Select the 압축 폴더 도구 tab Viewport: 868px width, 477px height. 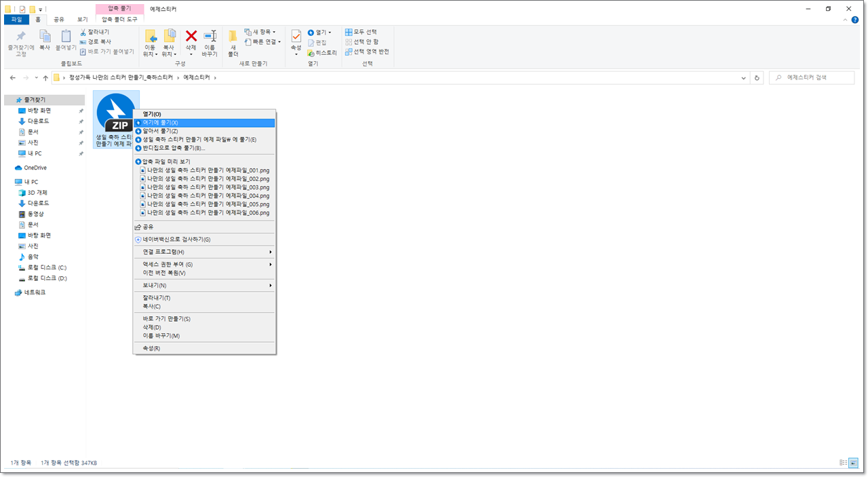click(x=119, y=20)
